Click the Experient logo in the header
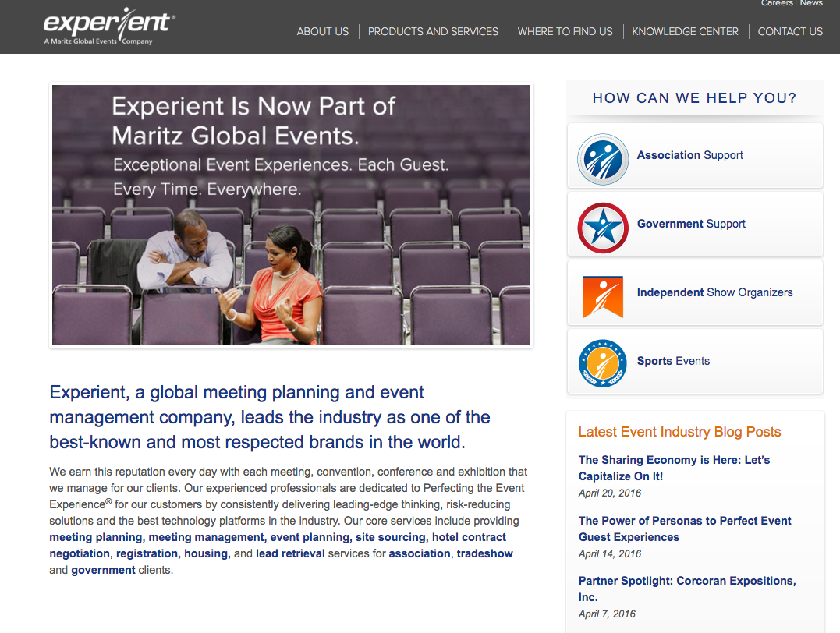 click(108, 27)
